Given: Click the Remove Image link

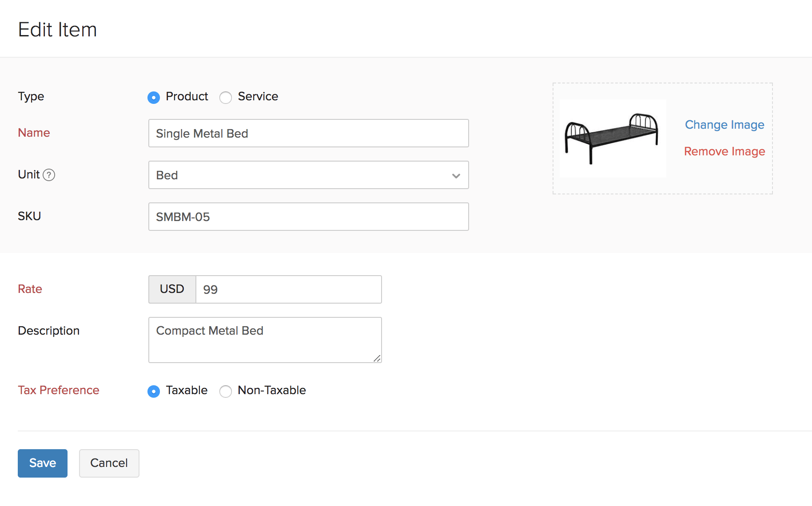Looking at the screenshot, I should tap(724, 151).
